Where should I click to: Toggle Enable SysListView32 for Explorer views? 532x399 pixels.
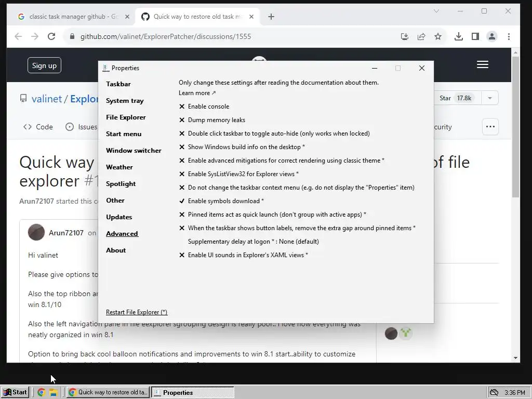pos(239,174)
